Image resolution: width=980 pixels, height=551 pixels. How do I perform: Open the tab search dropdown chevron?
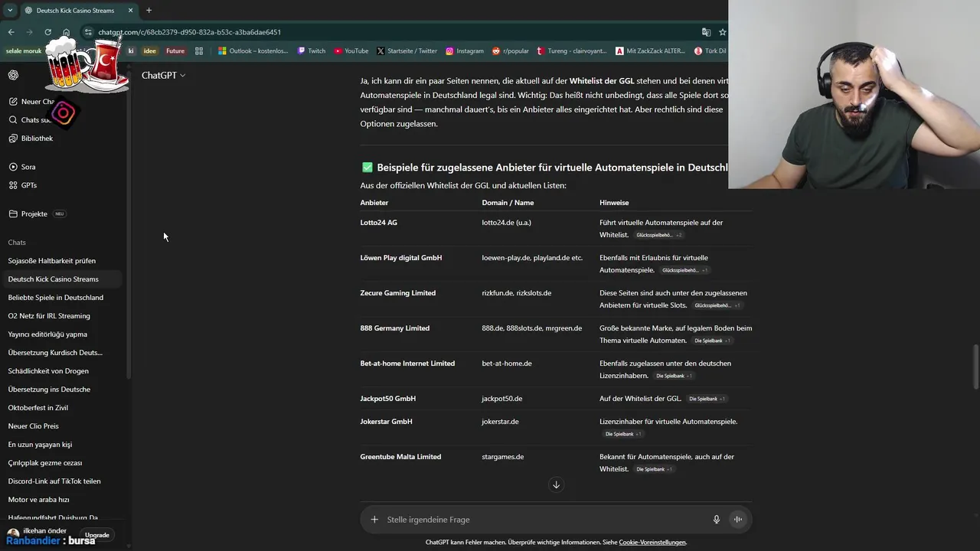tap(9, 11)
